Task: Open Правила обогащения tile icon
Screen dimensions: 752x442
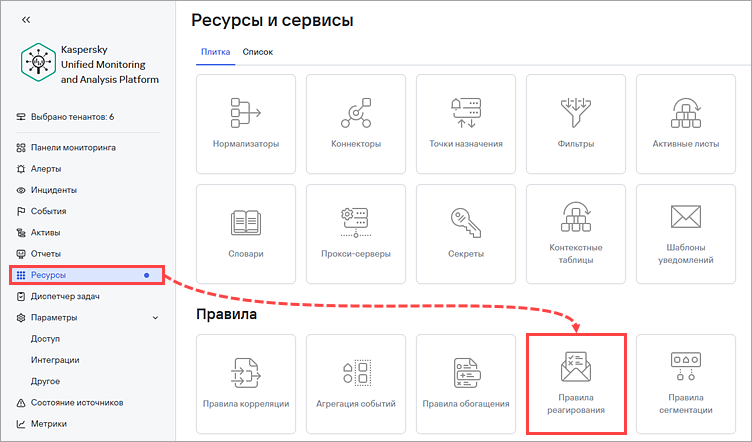Action: 467,372
